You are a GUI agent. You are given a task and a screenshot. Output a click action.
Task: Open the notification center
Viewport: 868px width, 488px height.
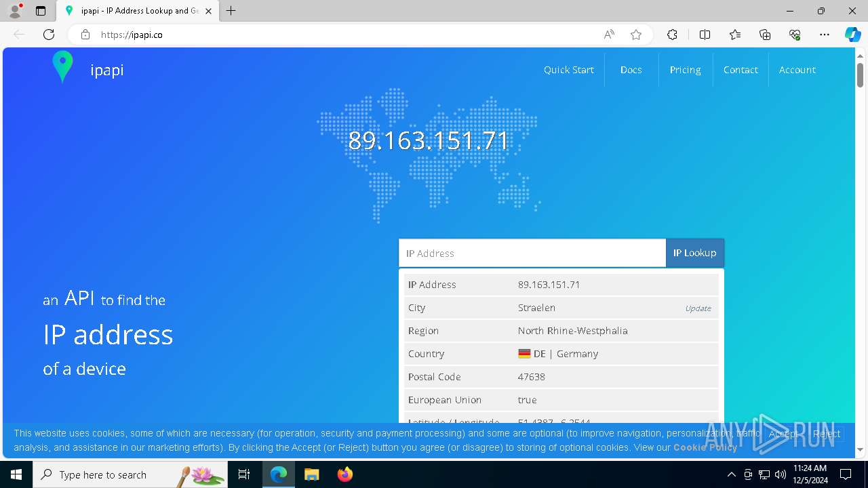click(846, 474)
